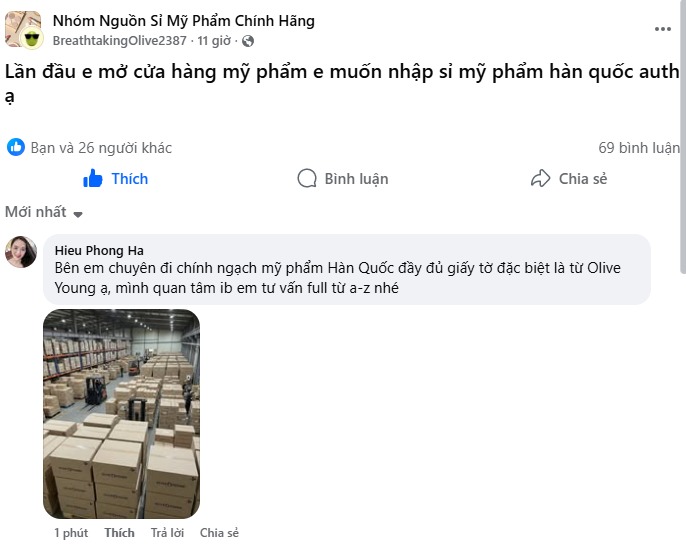Viewport: 686px width, 545px height.
Task: Open the warehouse boxes photo
Action: [x=121, y=414]
